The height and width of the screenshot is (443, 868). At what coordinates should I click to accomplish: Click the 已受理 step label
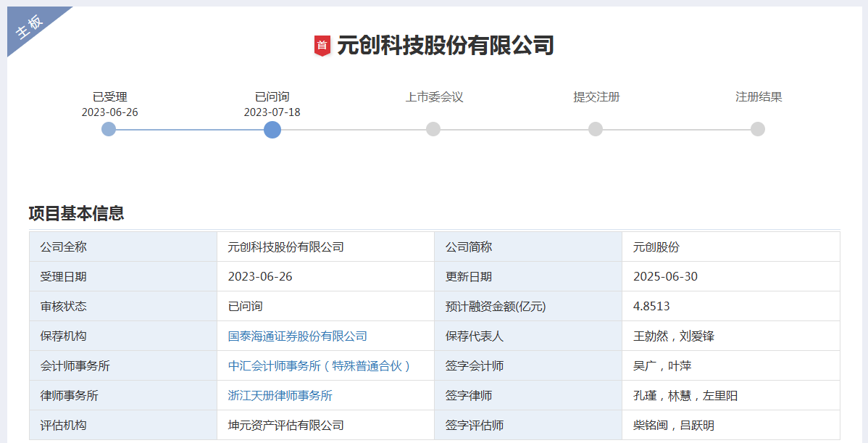point(109,97)
